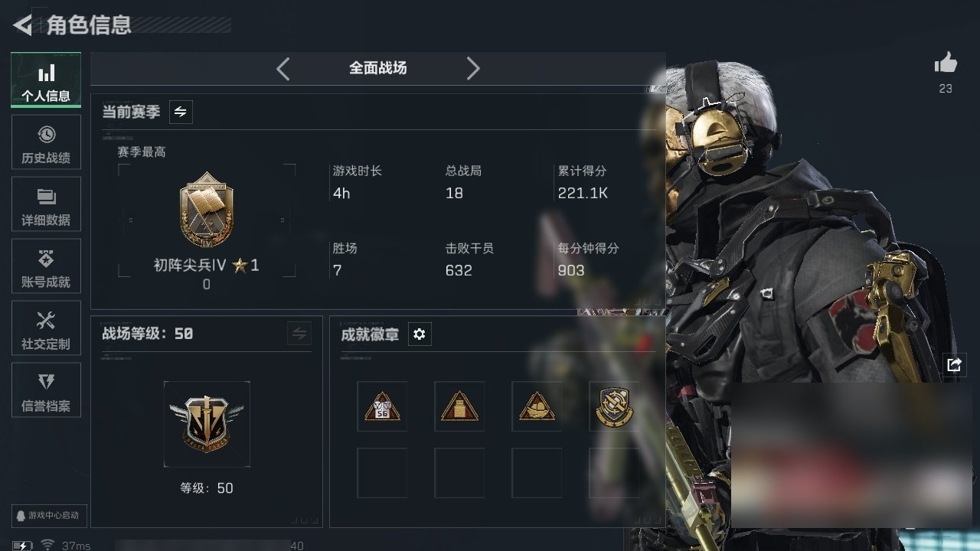Image resolution: width=980 pixels, height=551 pixels.
Task: Like the profile with thumbs-up icon
Action: click(x=946, y=64)
